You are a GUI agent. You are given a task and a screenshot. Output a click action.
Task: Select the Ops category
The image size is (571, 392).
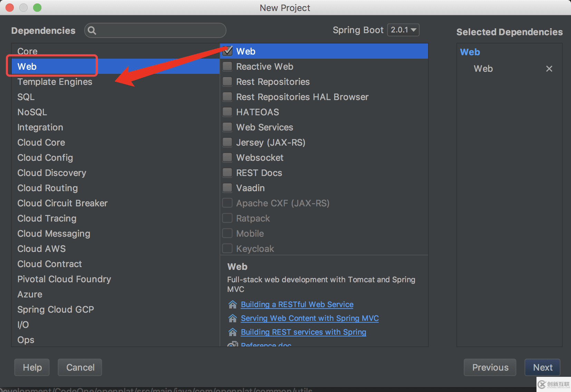(x=116, y=340)
